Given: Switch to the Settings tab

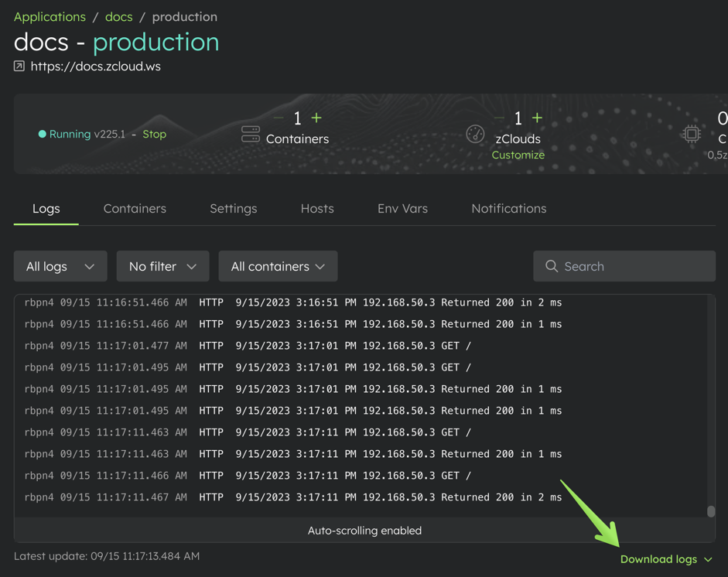Looking at the screenshot, I should pos(233,208).
